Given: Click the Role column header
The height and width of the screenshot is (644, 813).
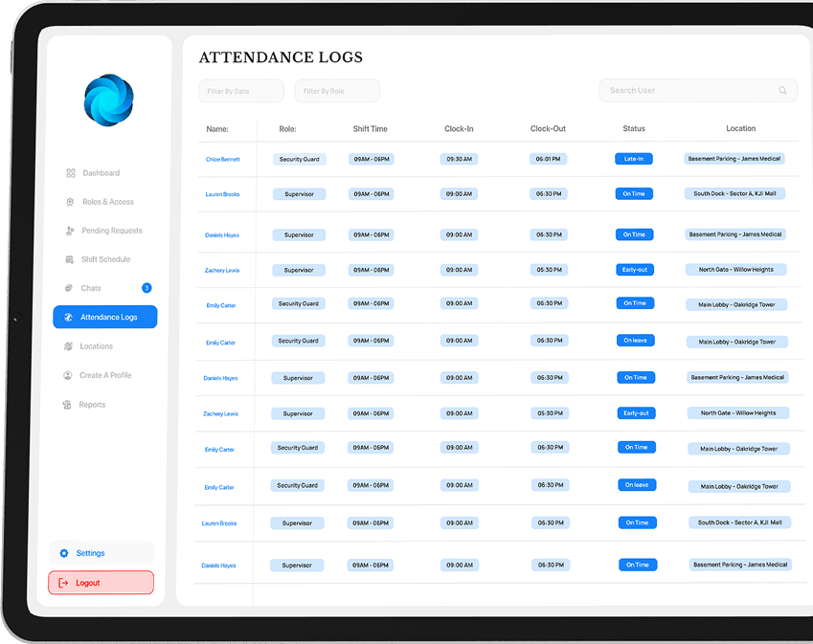Looking at the screenshot, I should [288, 129].
